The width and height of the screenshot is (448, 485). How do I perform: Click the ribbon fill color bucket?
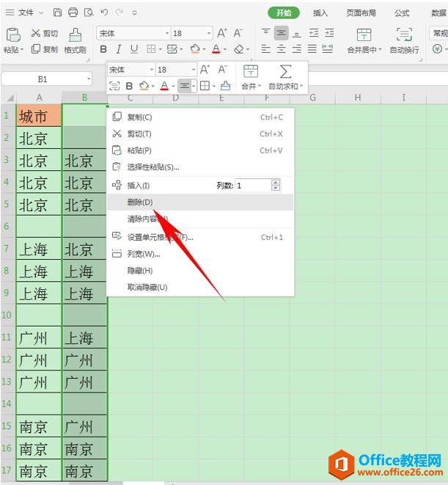[195, 49]
